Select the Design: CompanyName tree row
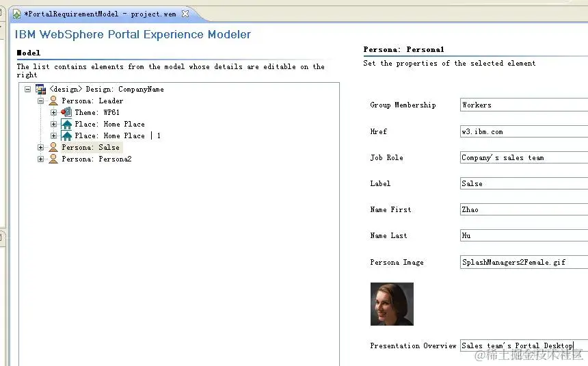 107,90
